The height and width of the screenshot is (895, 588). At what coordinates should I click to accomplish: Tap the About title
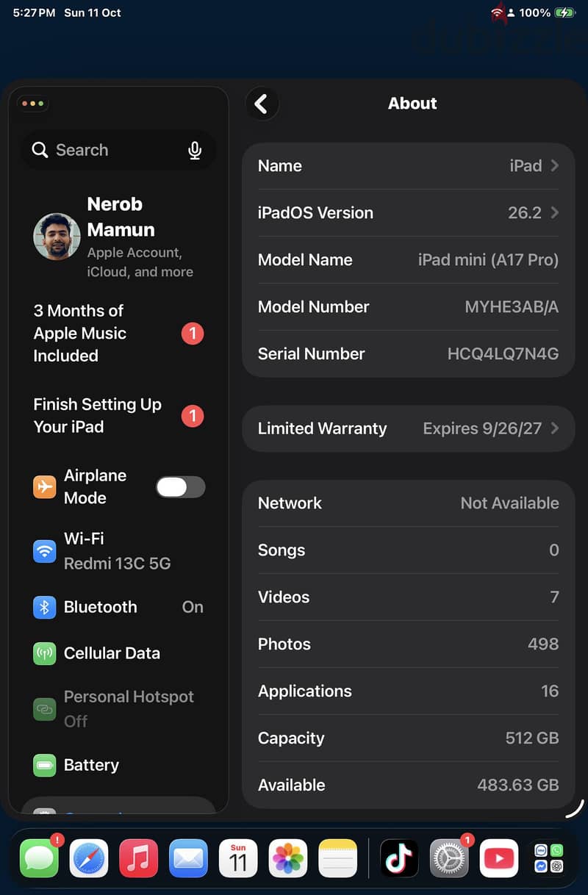[x=412, y=104]
